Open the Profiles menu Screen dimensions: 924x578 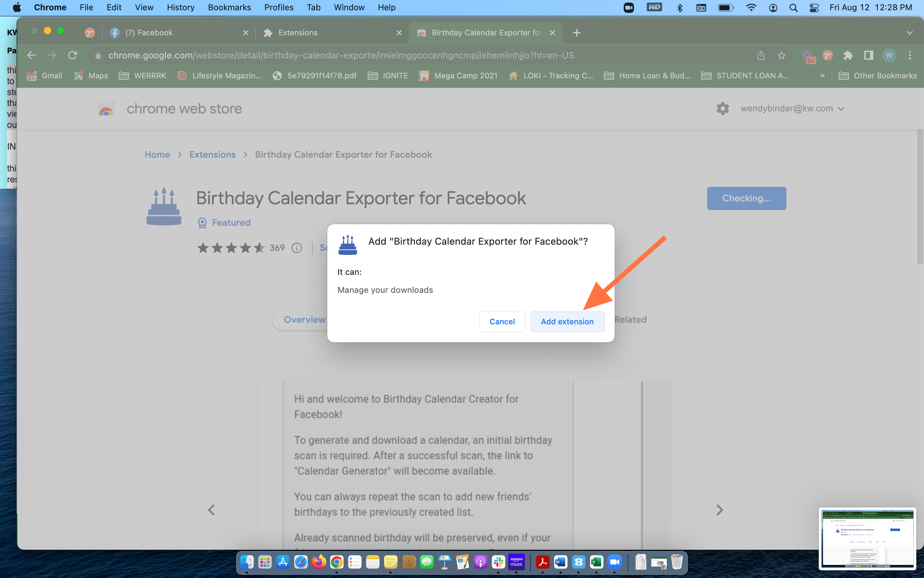coord(279,7)
